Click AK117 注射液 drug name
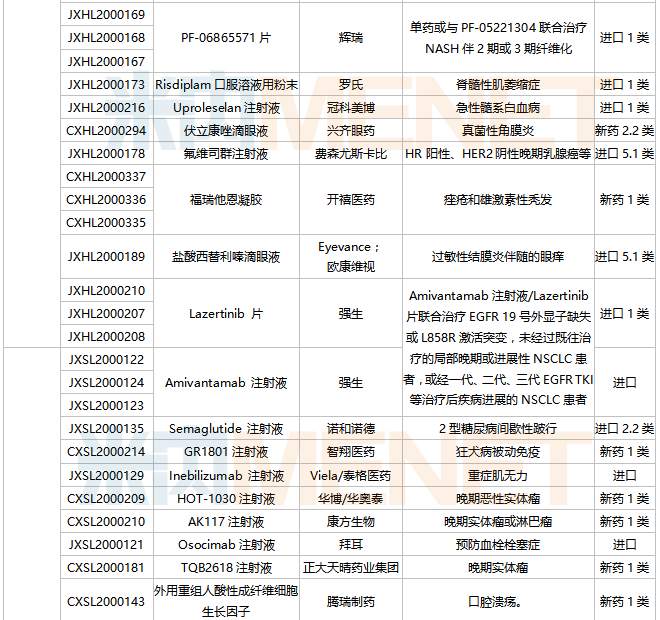Screen dimensions: 660x620 tap(226, 522)
